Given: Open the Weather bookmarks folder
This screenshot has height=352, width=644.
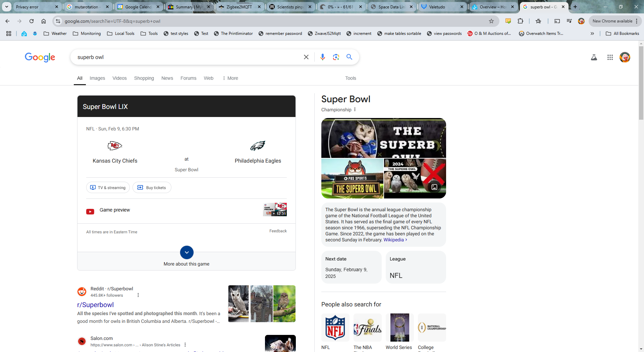Looking at the screenshot, I should pos(55,34).
